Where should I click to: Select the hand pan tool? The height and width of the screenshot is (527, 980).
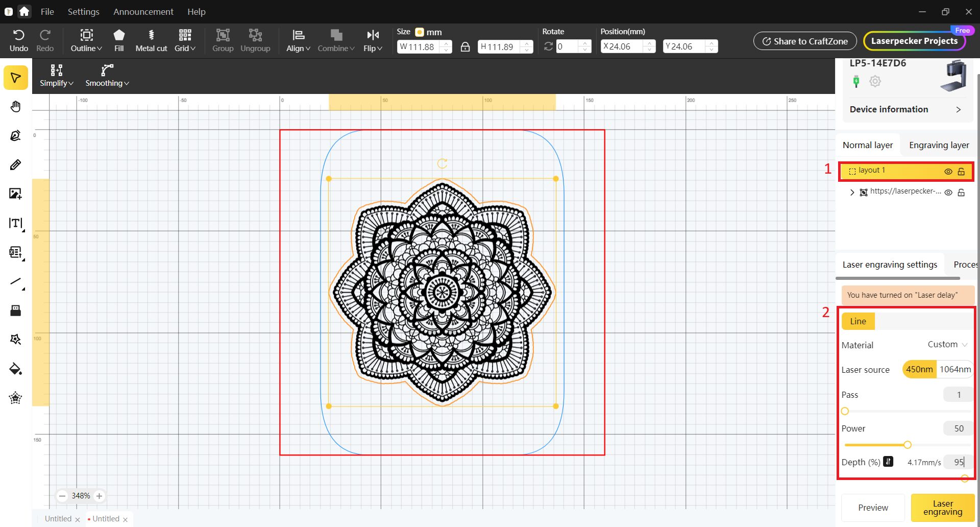point(16,107)
